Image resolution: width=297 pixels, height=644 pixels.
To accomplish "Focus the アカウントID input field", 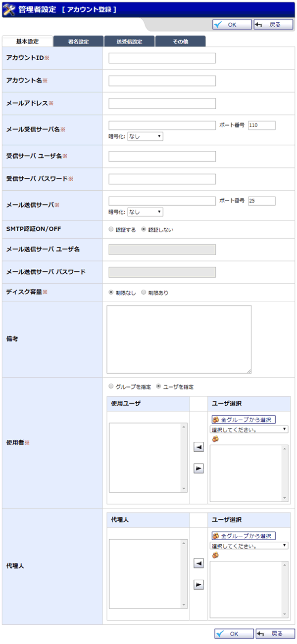I will 162,58.
